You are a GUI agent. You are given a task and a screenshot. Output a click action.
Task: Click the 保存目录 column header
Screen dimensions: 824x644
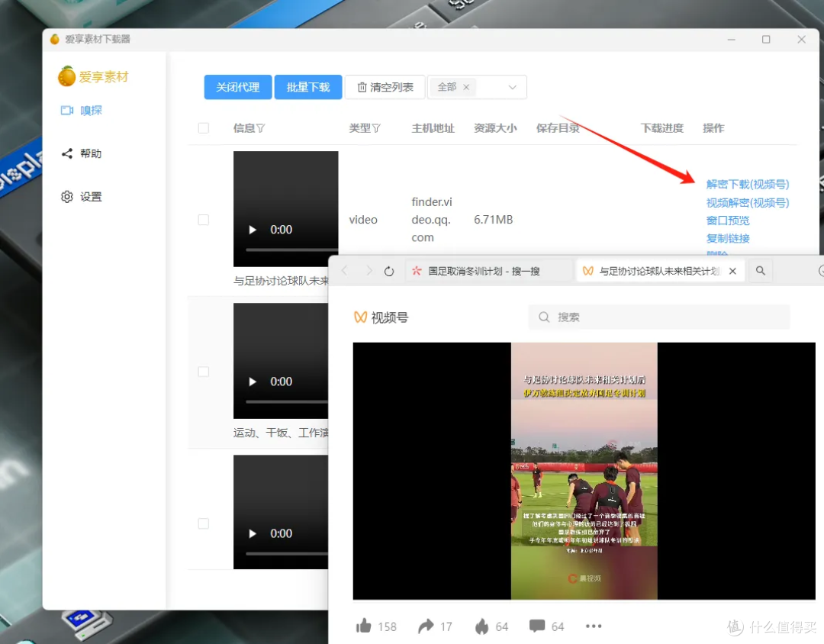point(558,128)
